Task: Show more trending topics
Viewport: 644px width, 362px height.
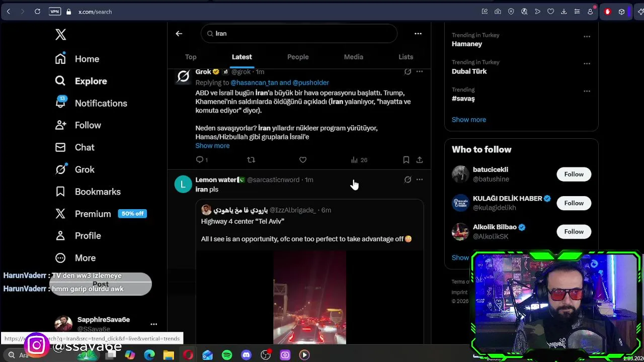Action: [x=469, y=120]
